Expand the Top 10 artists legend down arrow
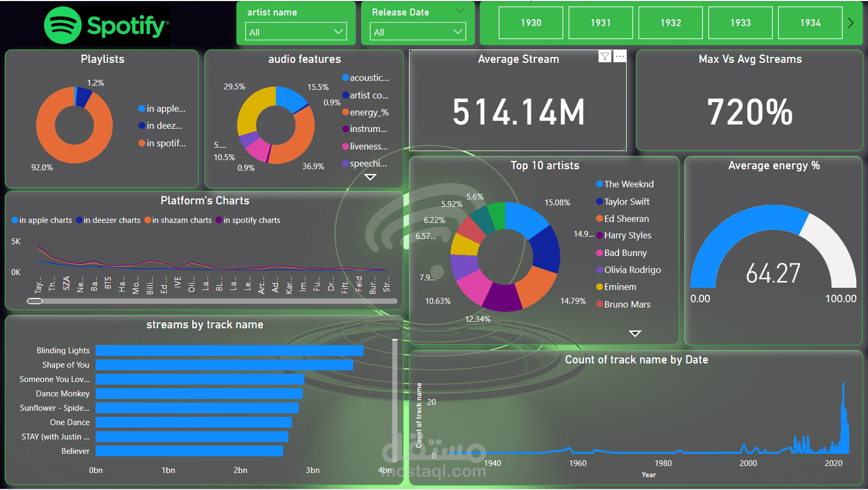This screenshot has height=490, width=868. pos(635,334)
